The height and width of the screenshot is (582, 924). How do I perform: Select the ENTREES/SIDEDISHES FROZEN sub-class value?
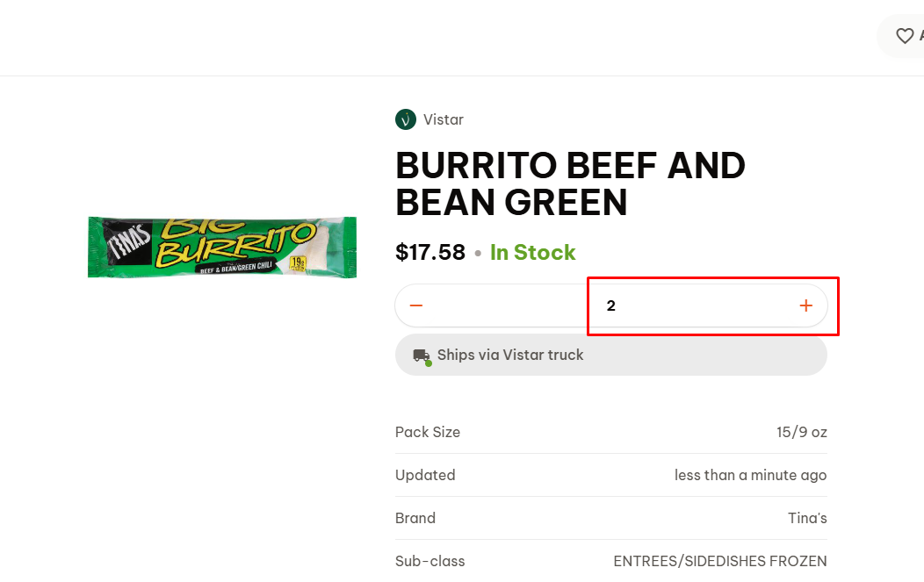(719, 561)
